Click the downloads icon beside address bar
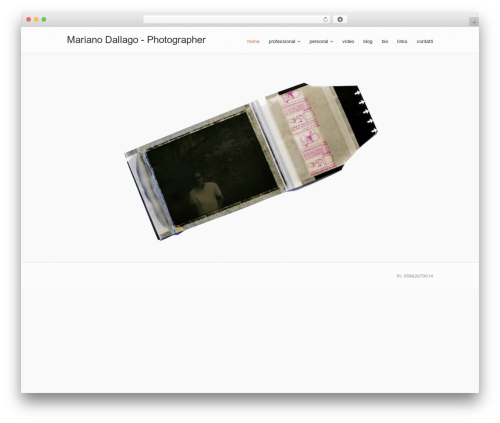 click(340, 20)
